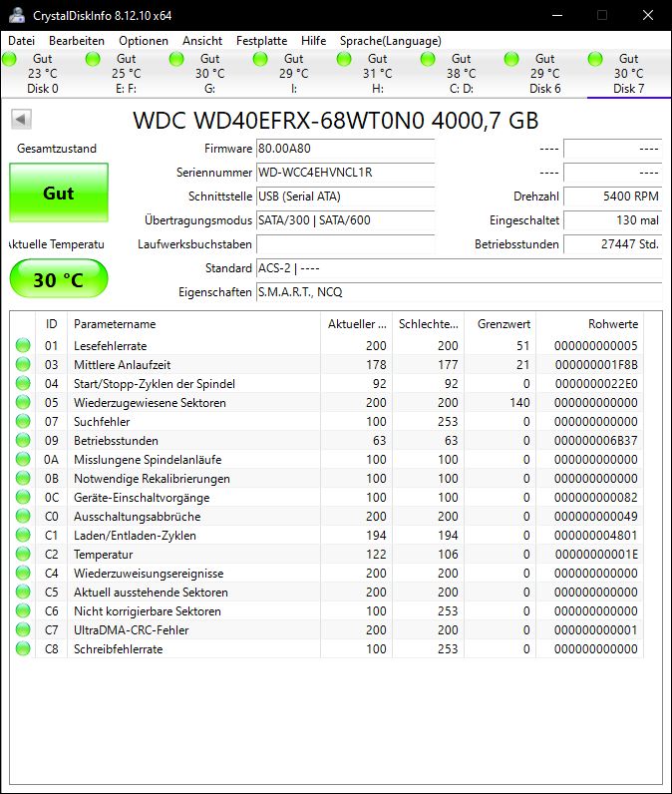Image resolution: width=672 pixels, height=794 pixels.
Task: Click the Übertragungsmodus field SATA/300 | SATA/600
Action: pyautogui.click(x=346, y=220)
